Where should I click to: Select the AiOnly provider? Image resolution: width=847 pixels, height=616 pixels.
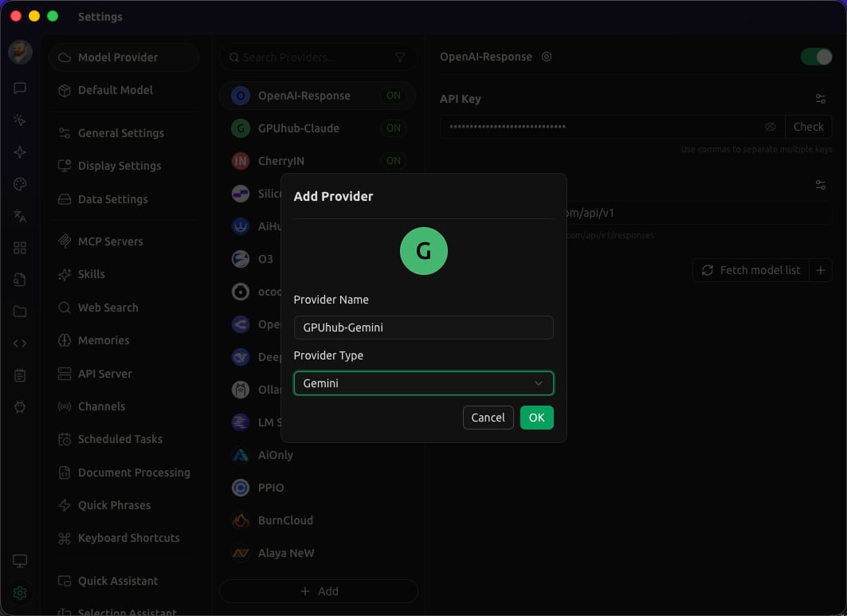click(x=318, y=455)
